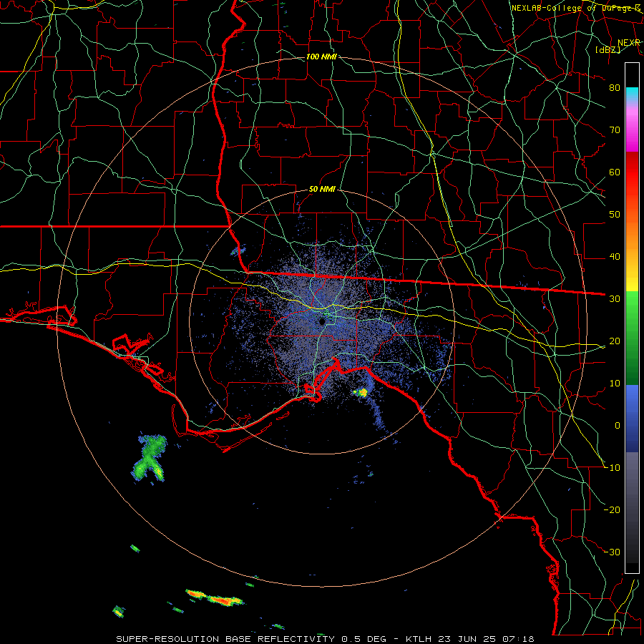The width and height of the screenshot is (644, 644).
Task: Click the -30 dBZ scale value
Action: (613, 552)
